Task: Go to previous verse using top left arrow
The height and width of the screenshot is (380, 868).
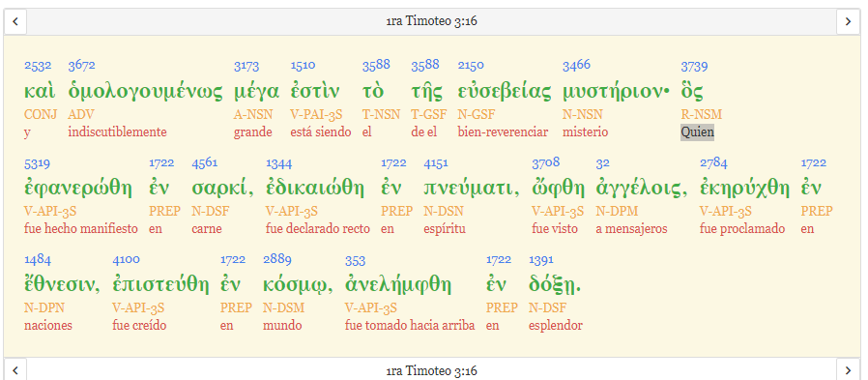Action: tap(15, 21)
